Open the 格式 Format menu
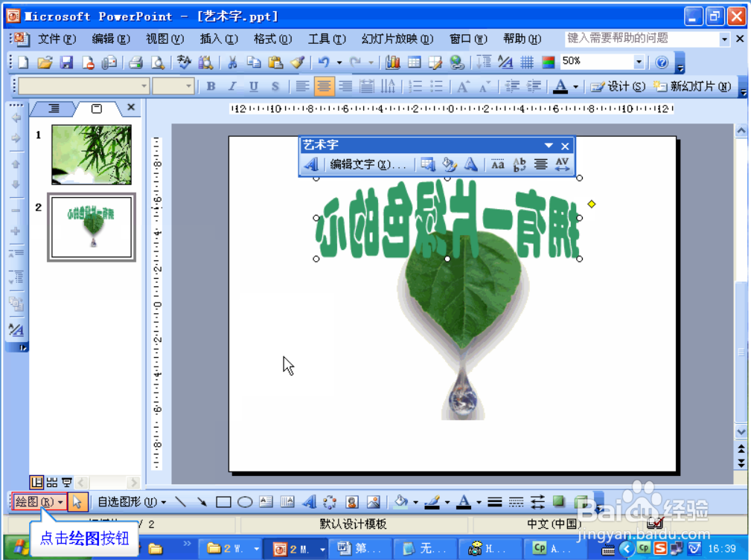This screenshot has width=751, height=560. (x=272, y=39)
